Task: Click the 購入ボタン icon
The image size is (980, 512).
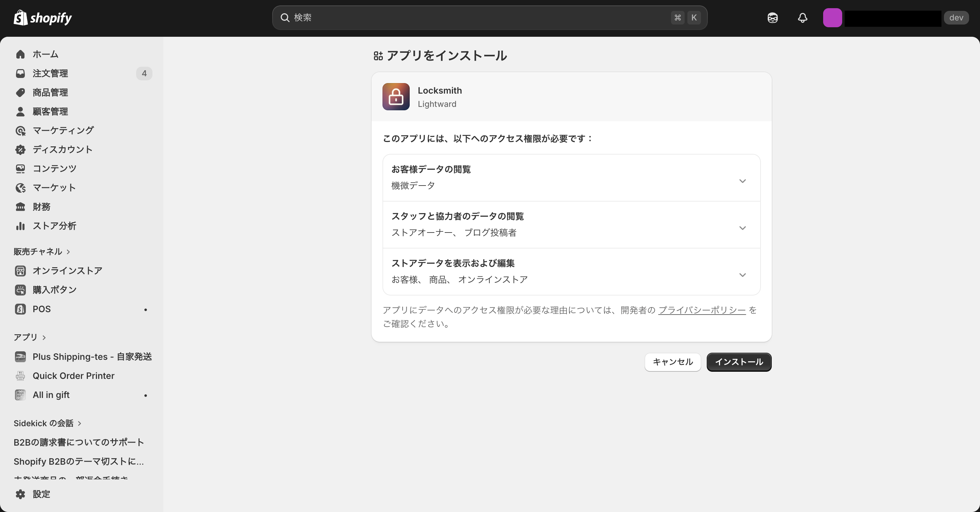Action: click(20, 290)
